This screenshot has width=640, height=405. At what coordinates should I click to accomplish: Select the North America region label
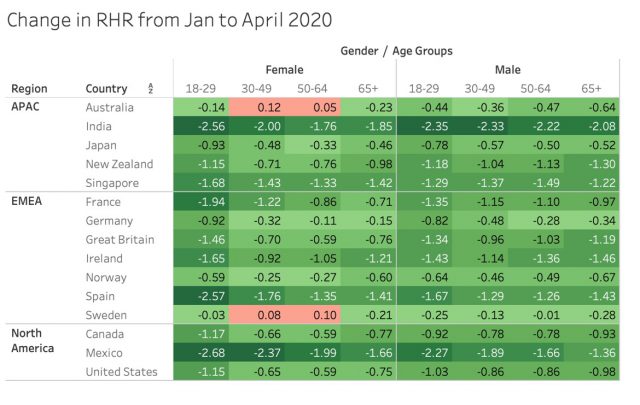click(x=36, y=339)
